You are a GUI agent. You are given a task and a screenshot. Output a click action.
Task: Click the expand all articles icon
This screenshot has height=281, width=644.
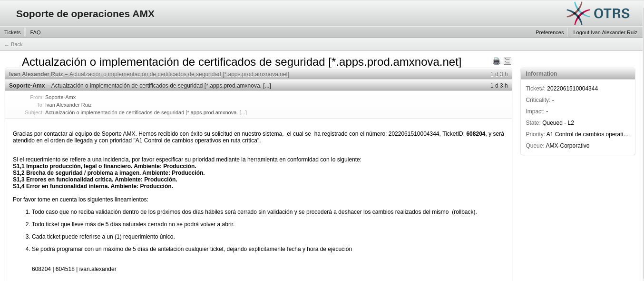[507, 61]
